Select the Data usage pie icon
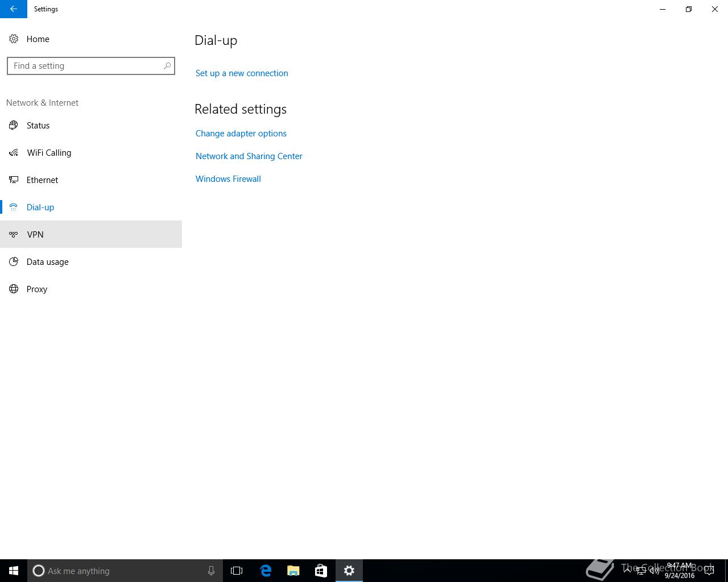Screen dimensions: 728x582 click(14, 261)
